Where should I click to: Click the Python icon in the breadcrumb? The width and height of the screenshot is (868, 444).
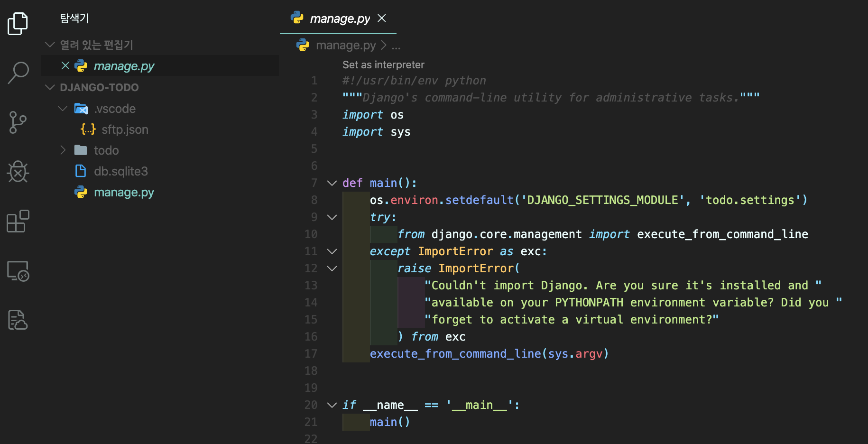point(303,45)
